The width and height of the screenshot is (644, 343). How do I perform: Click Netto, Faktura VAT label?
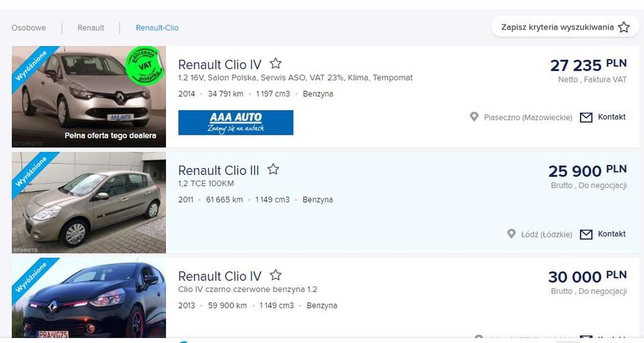pyautogui.click(x=592, y=80)
